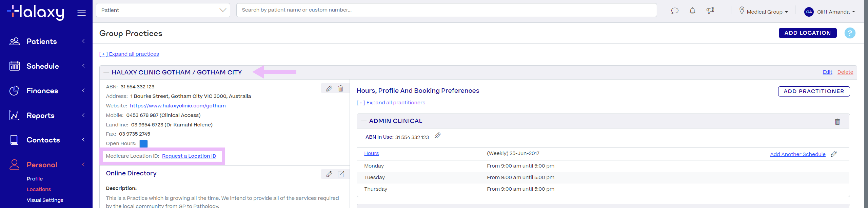Viewport: 868px width, 208px height.
Task: Open Online Directory external link icon
Action: (341, 174)
